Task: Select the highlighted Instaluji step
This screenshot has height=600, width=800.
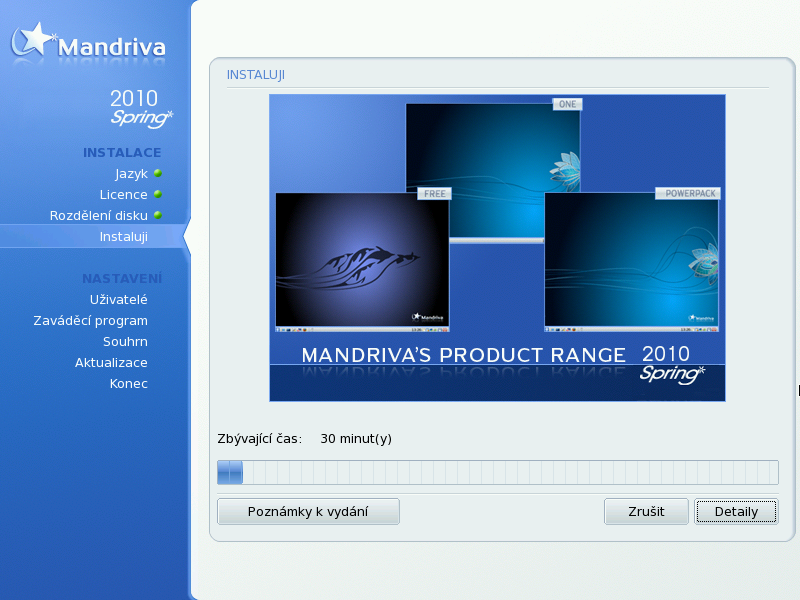Action: pos(123,237)
